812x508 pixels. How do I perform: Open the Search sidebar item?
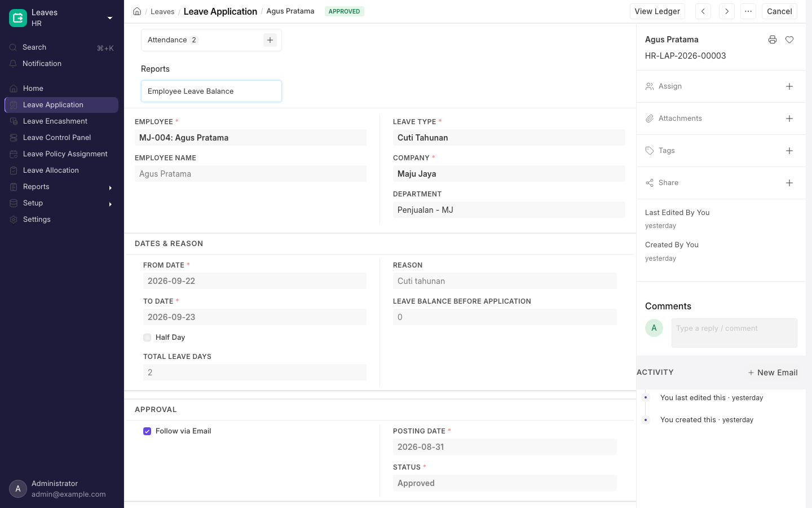click(x=62, y=47)
